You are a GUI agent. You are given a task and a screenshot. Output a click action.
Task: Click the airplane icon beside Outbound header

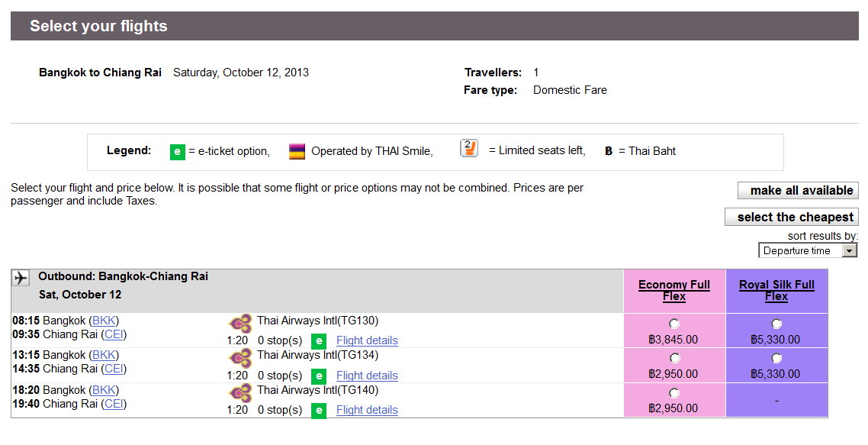point(21,278)
